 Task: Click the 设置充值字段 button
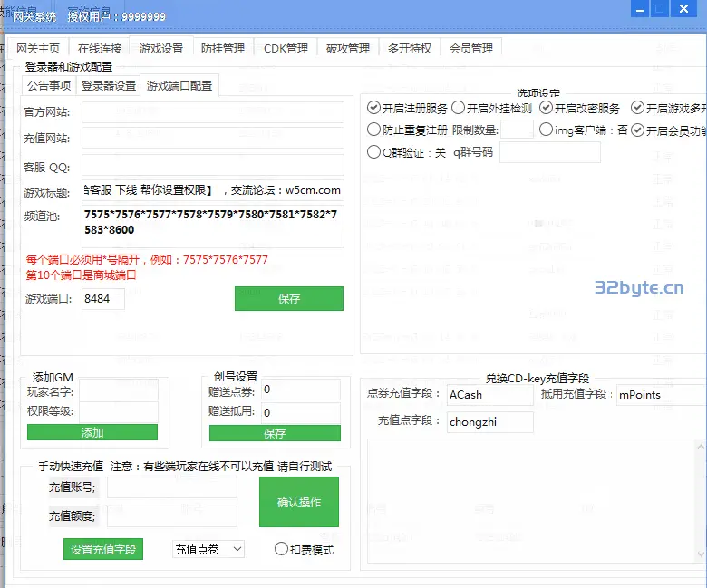pyautogui.click(x=103, y=549)
